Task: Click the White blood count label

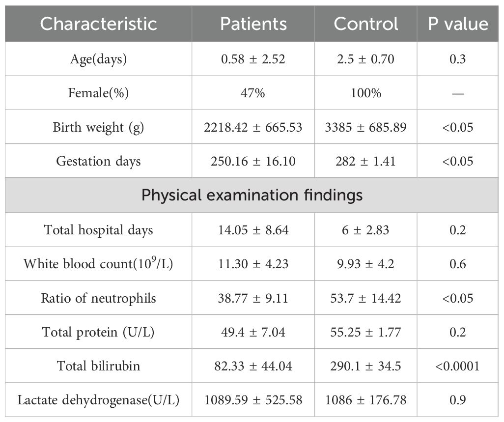Action: pos(98,264)
